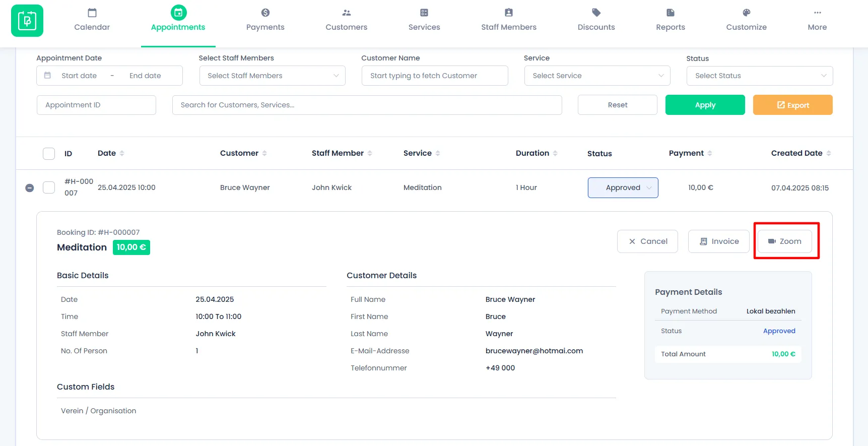Click the orange Export button
This screenshot has height=446, width=868.
[793, 105]
